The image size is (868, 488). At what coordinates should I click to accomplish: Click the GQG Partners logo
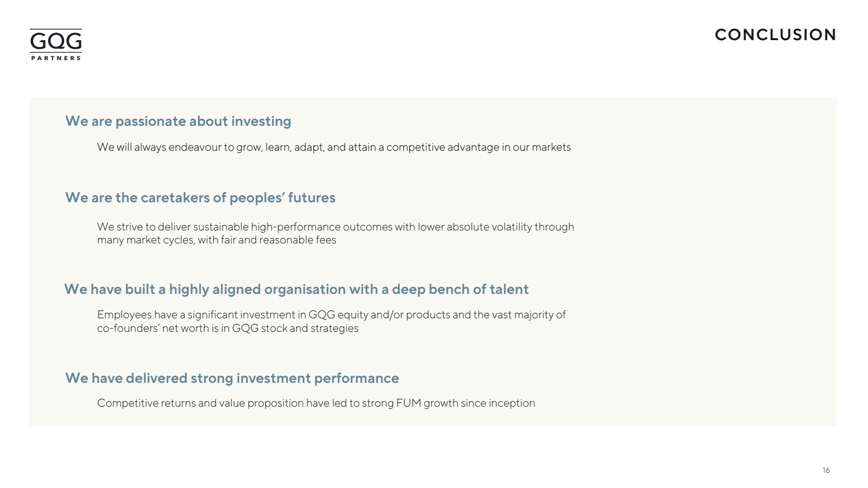55,44
